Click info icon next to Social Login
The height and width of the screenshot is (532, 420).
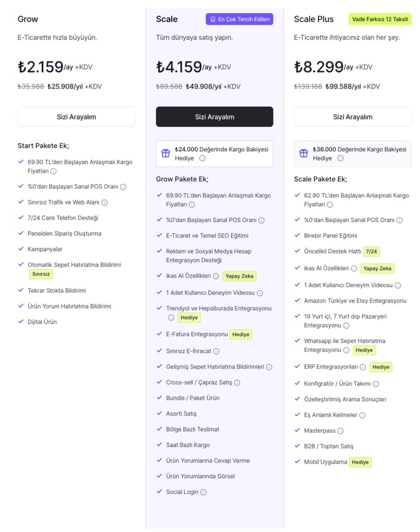point(203,492)
